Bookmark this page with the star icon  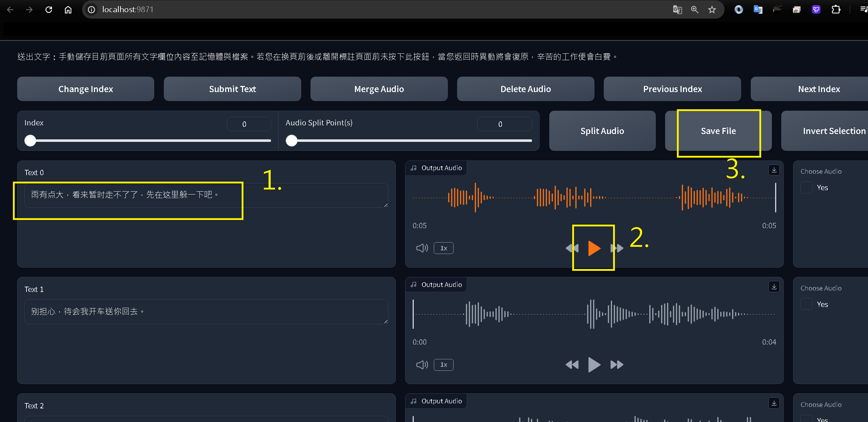tap(712, 10)
